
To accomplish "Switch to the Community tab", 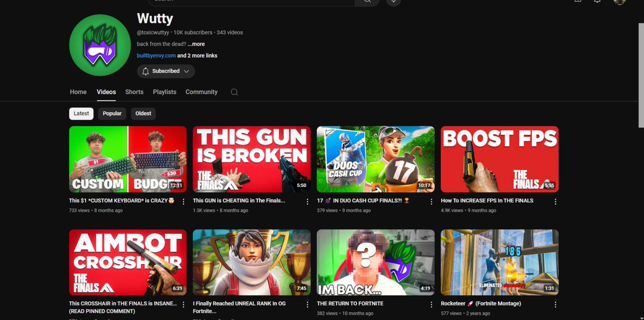I will (201, 92).
